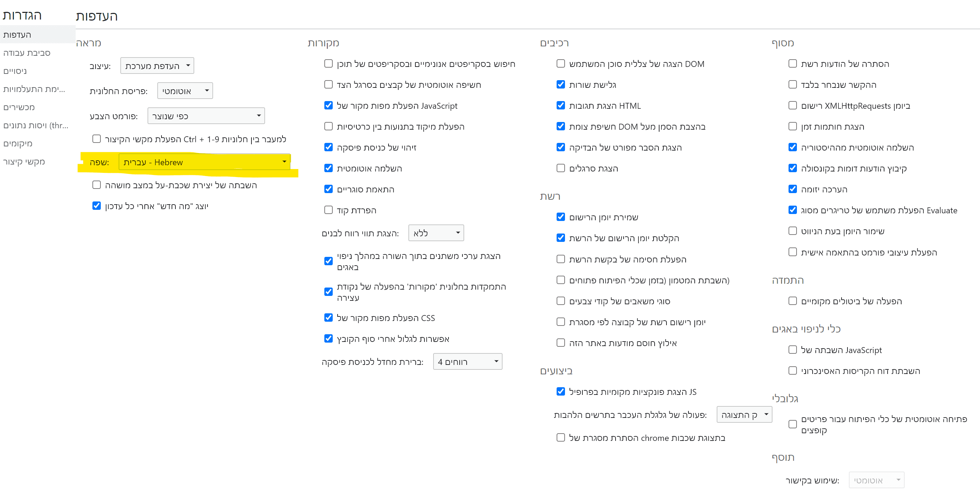Switch to סביבת עבודה settings tab
This screenshot has width=980, height=497.
click(x=27, y=53)
